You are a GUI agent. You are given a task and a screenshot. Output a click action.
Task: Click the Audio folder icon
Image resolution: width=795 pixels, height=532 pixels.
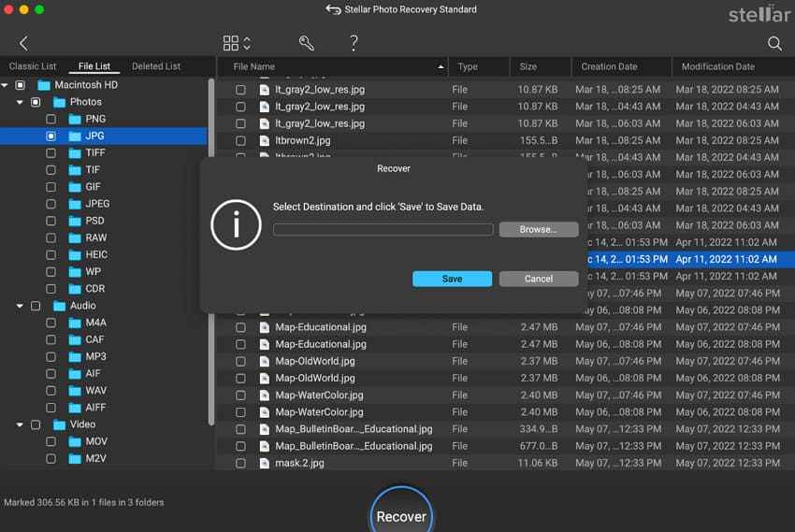click(x=59, y=306)
